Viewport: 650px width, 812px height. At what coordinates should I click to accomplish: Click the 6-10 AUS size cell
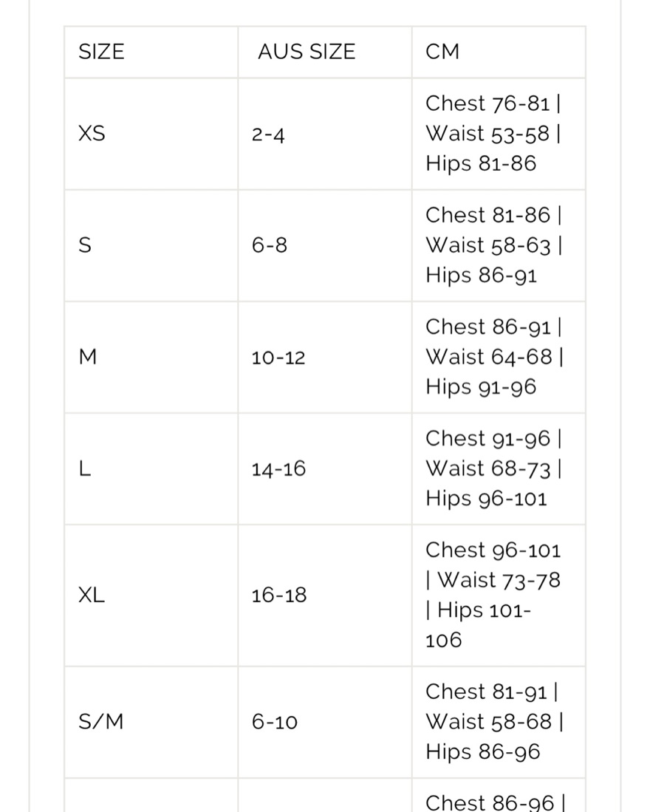(x=325, y=722)
